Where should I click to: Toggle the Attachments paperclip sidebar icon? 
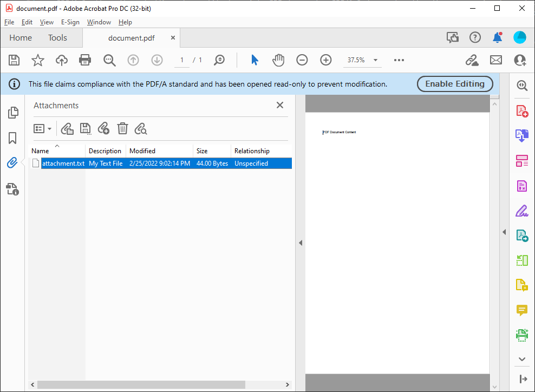[x=12, y=163]
